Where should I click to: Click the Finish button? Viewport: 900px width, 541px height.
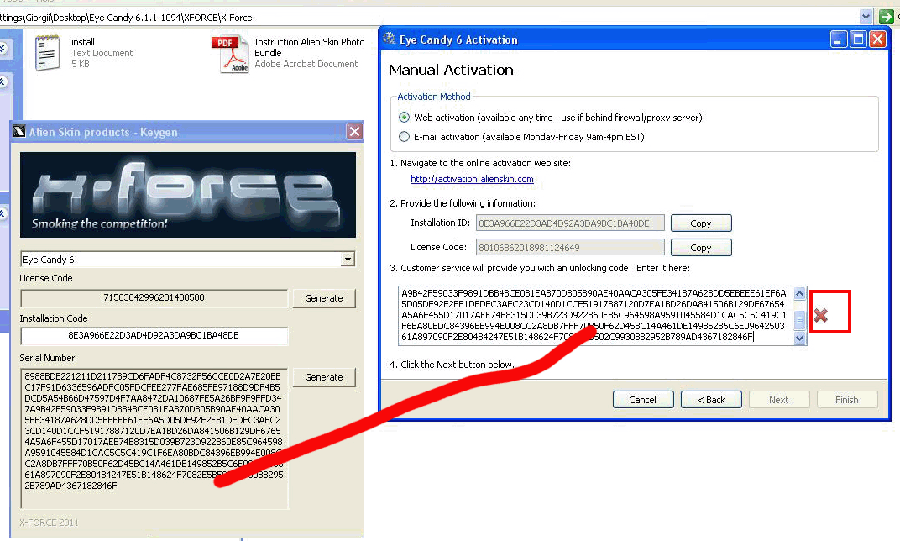click(847, 399)
